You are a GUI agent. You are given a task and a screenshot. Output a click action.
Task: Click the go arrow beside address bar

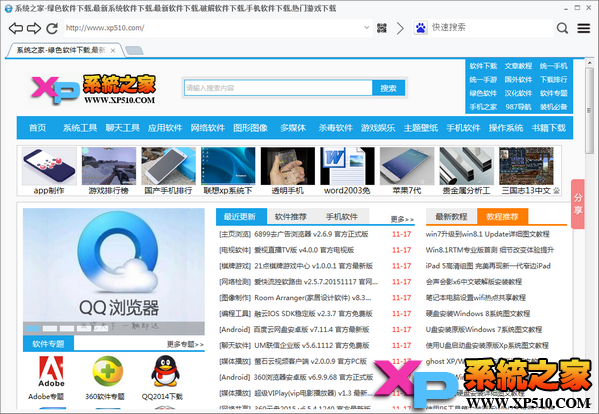400,28
